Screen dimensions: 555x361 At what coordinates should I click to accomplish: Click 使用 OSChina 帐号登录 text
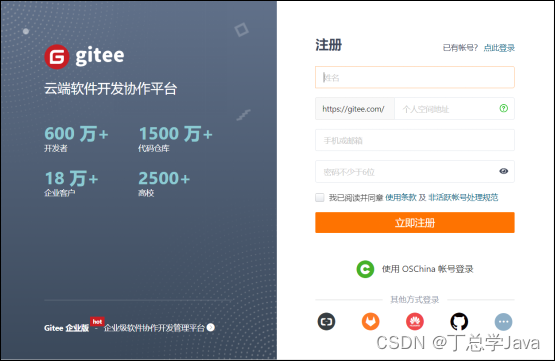tap(427, 269)
